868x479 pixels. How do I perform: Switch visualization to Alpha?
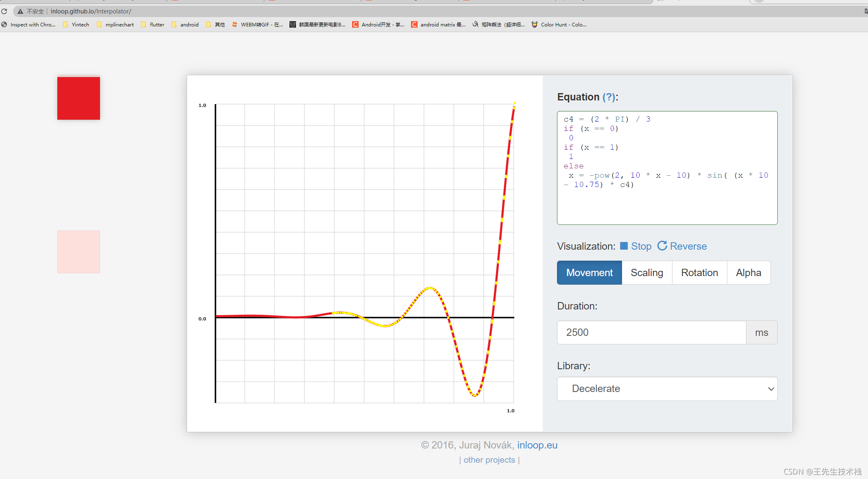pos(748,273)
